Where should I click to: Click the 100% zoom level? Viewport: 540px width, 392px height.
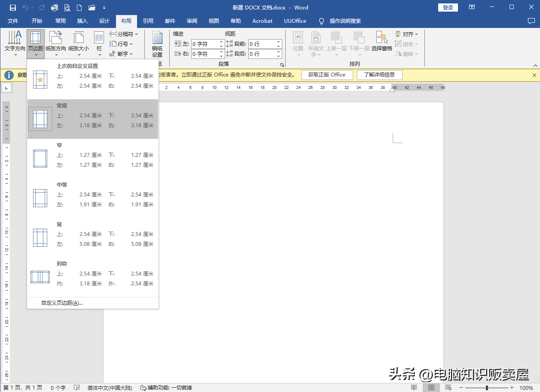(x=526, y=388)
